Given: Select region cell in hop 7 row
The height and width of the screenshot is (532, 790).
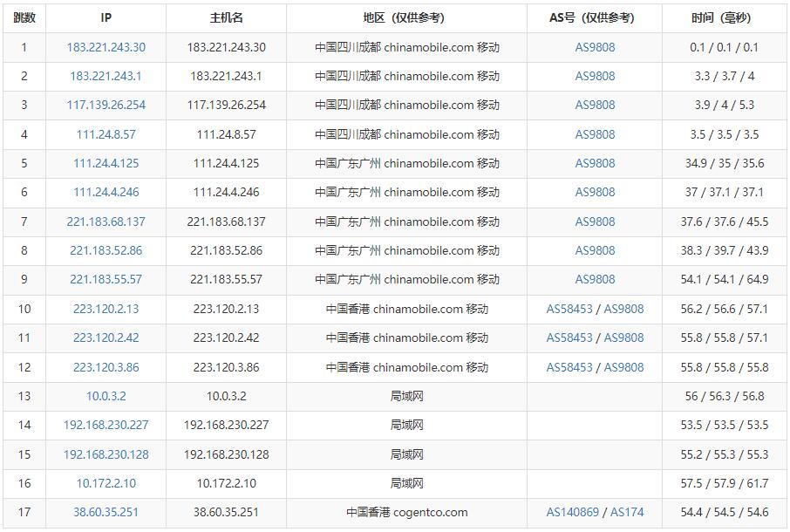Looking at the screenshot, I should 406,222.
